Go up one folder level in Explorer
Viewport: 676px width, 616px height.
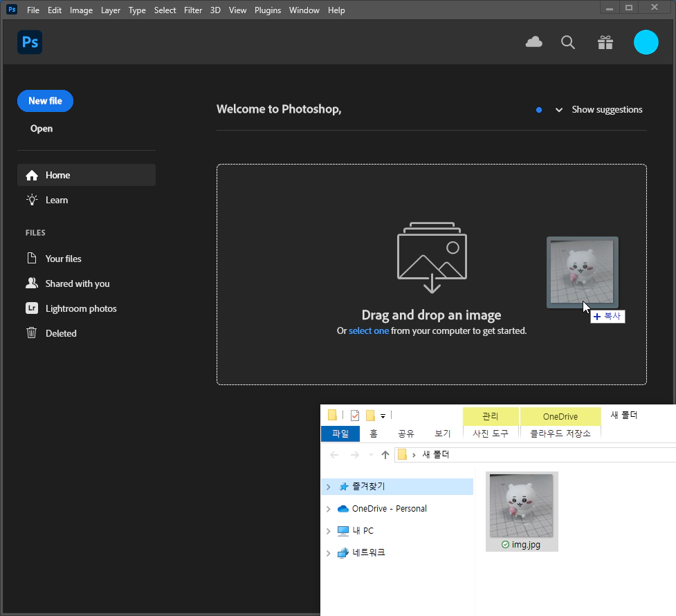385,455
